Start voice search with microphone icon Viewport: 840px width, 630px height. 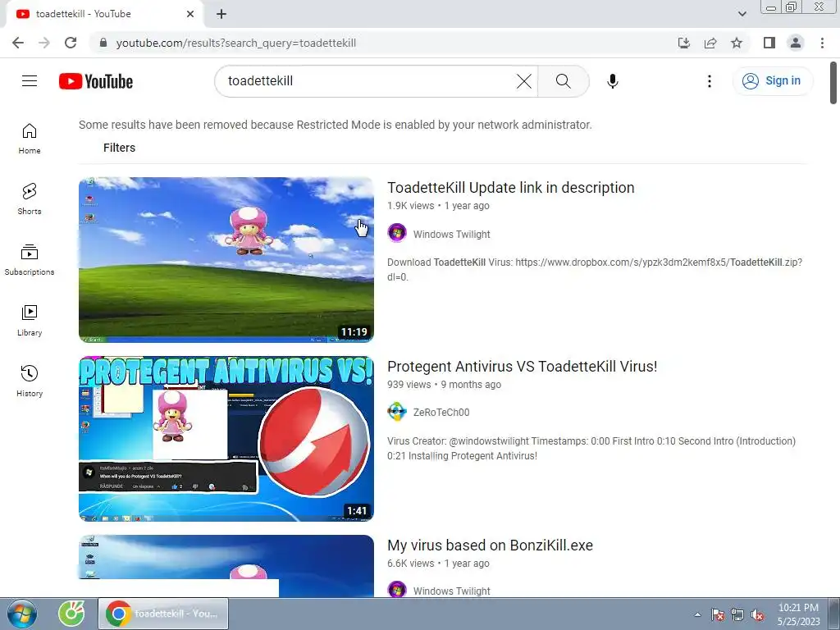tap(612, 81)
